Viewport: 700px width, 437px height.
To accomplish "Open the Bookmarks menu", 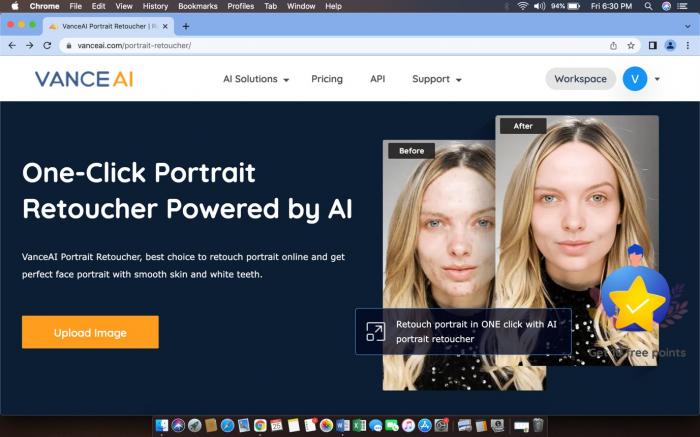I will [x=198, y=6].
